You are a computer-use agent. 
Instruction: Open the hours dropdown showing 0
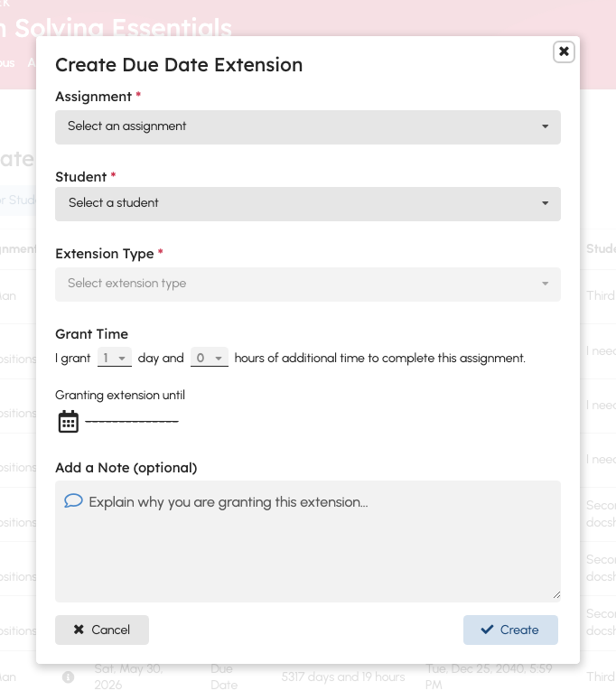point(209,358)
